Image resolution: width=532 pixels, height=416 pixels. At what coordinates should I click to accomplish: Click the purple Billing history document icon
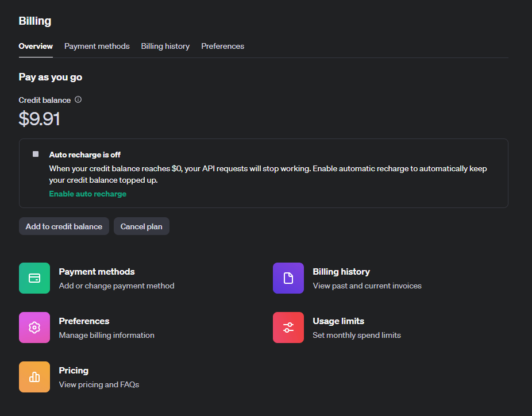288,278
